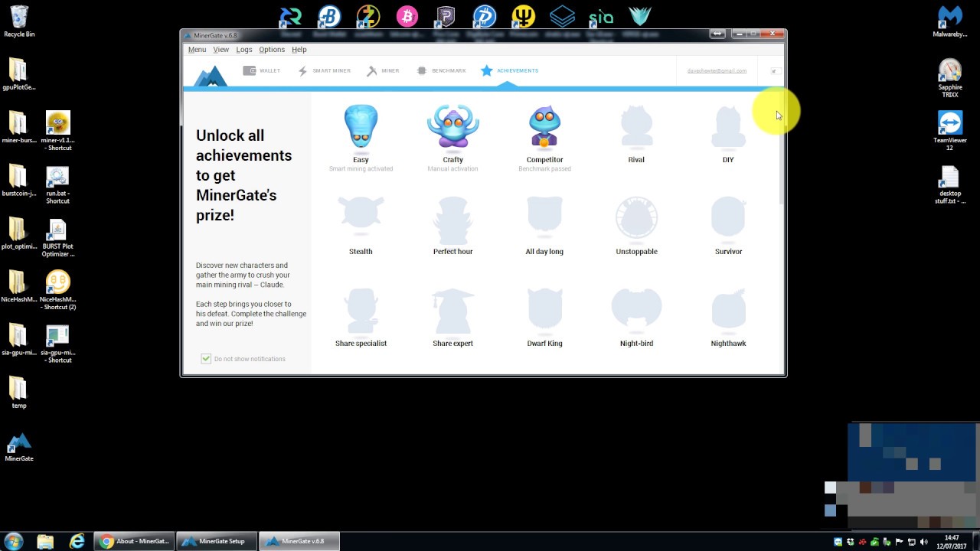Open the BURST Plot Optimizer shortcut

click(x=57, y=238)
